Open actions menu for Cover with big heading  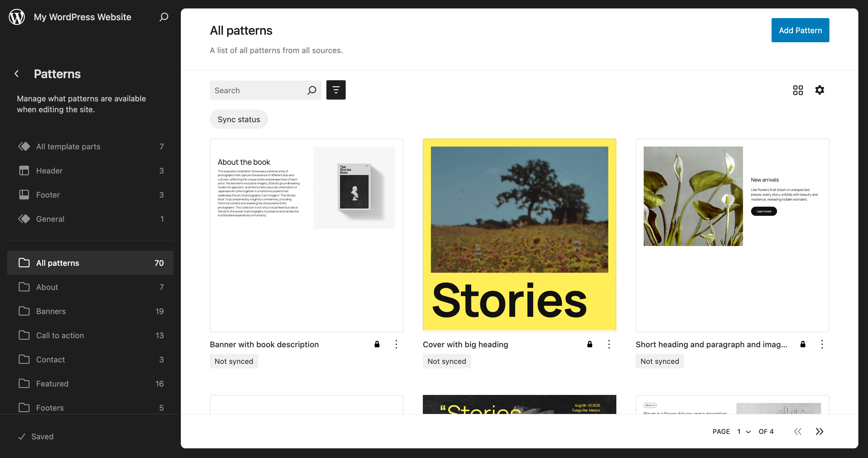pos(609,344)
